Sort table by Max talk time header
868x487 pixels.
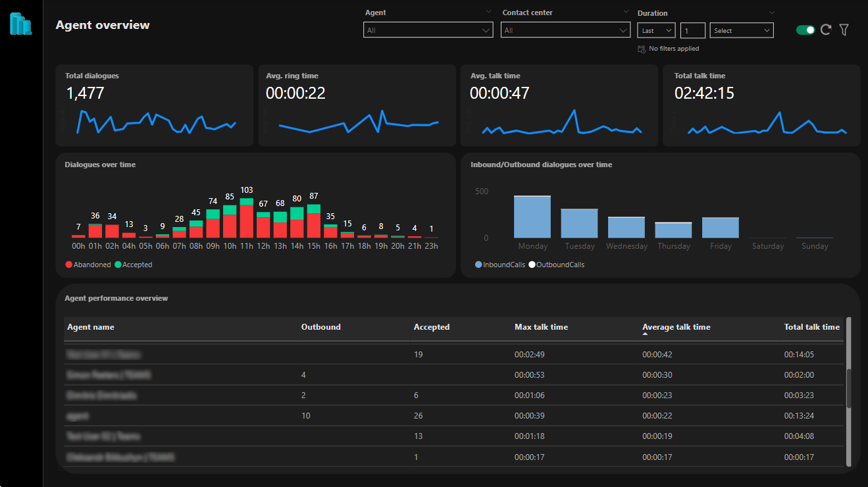tap(541, 326)
